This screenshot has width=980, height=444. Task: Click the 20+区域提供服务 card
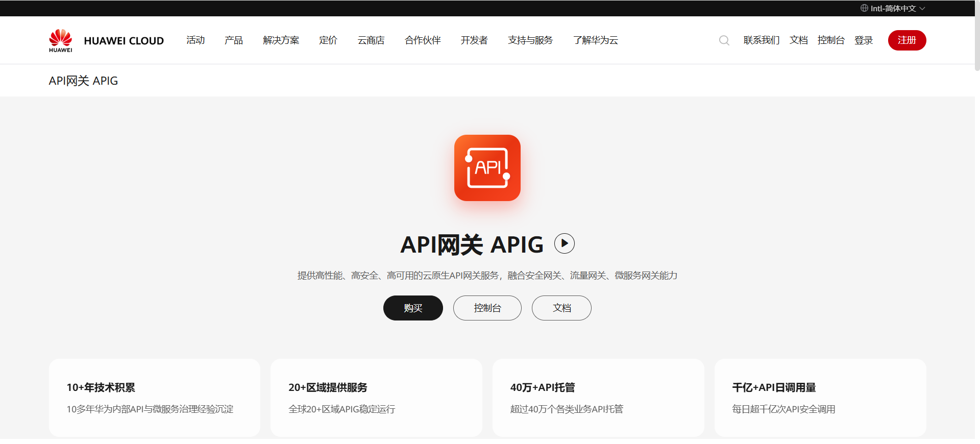coord(376,398)
